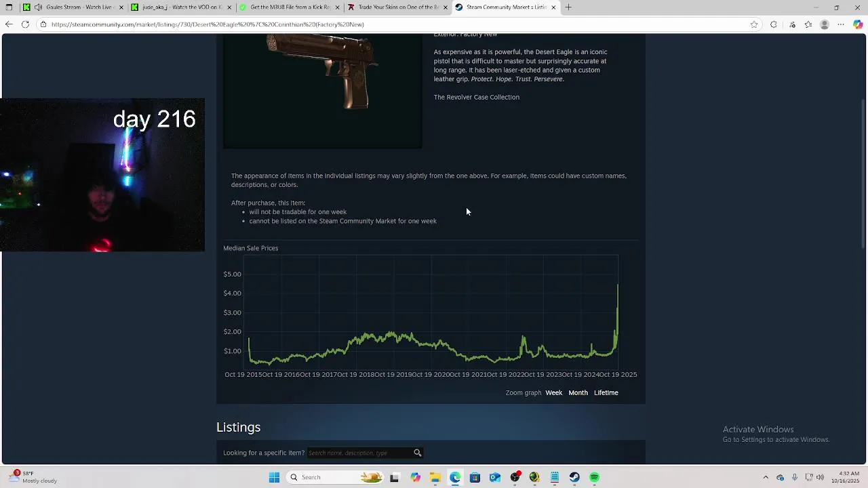Launch Copilot from taskbar

pos(415,477)
